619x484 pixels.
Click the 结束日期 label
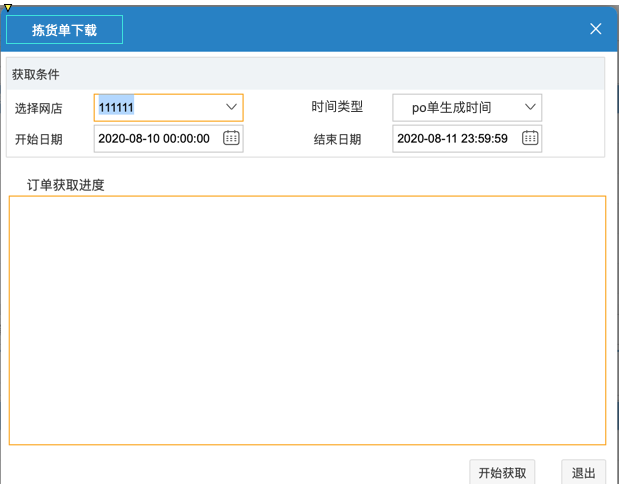click(x=337, y=139)
